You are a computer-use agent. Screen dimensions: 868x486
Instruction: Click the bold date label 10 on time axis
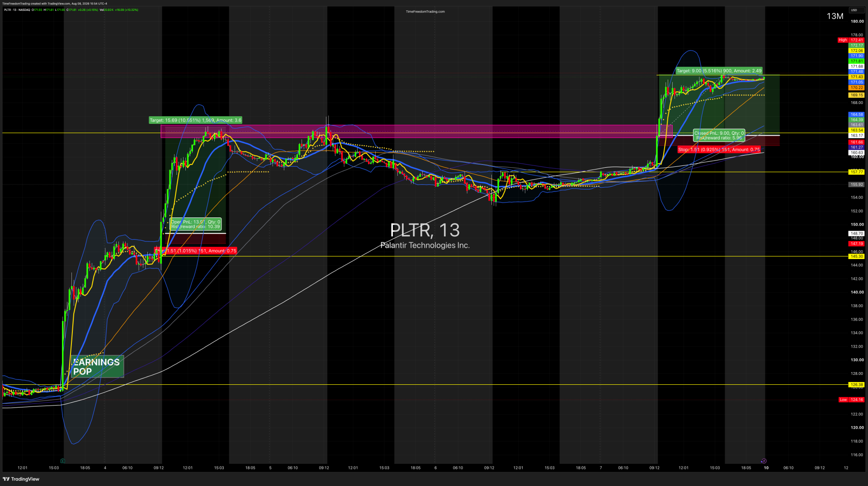point(766,468)
